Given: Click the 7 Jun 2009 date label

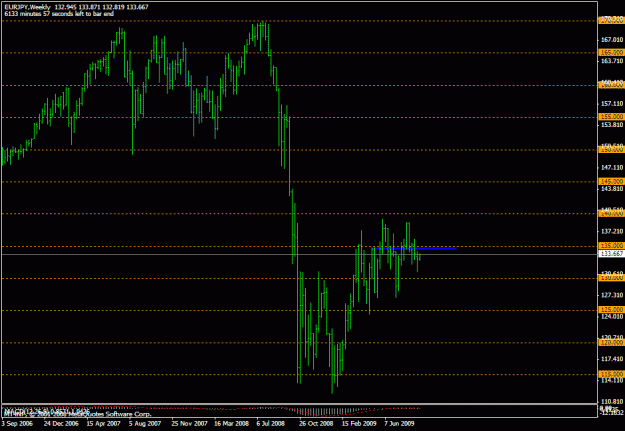Looking at the screenshot, I should tap(399, 423).
